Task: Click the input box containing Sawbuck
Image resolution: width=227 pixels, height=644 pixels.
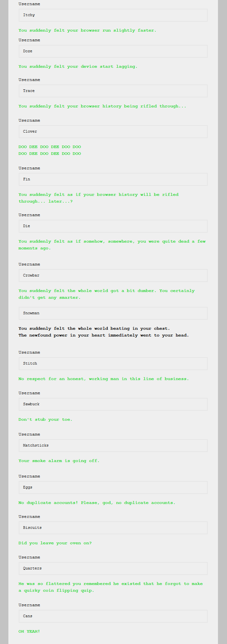Action: [x=113, y=404]
